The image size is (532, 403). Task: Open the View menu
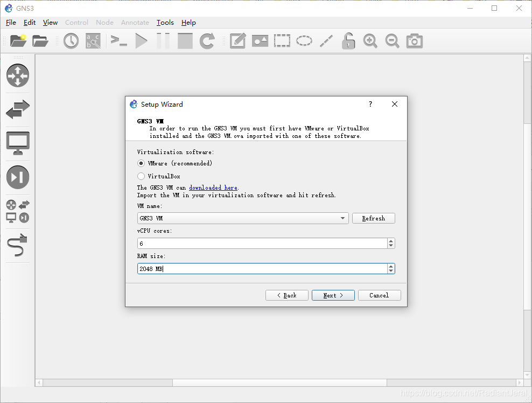click(50, 23)
